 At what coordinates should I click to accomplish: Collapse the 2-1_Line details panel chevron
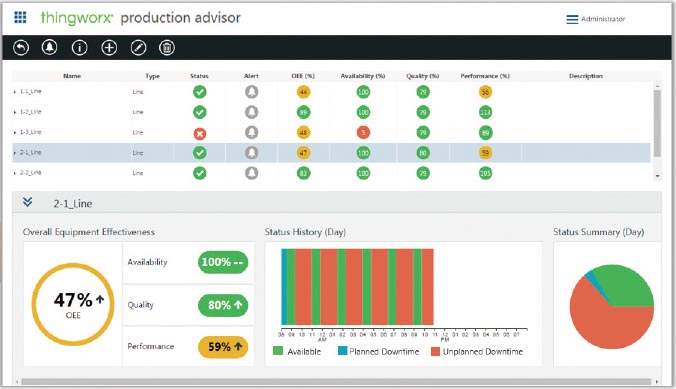tap(28, 202)
